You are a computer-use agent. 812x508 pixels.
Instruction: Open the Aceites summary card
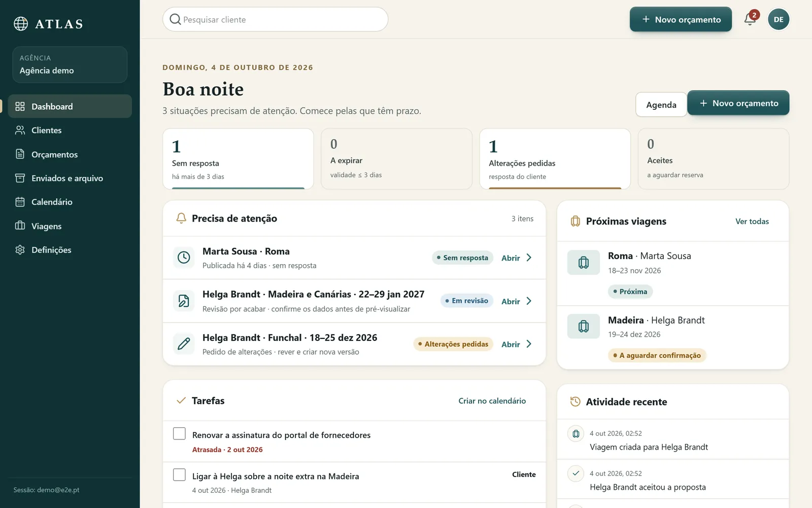[x=713, y=159]
